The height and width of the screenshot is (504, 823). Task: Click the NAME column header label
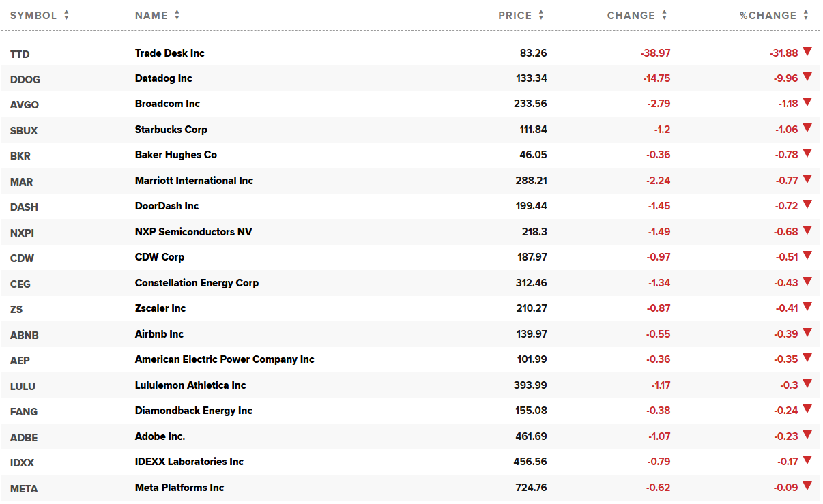click(x=151, y=15)
